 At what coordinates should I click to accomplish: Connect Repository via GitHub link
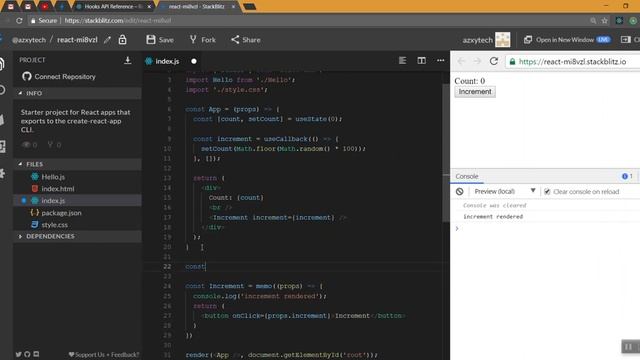[x=59, y=76]
